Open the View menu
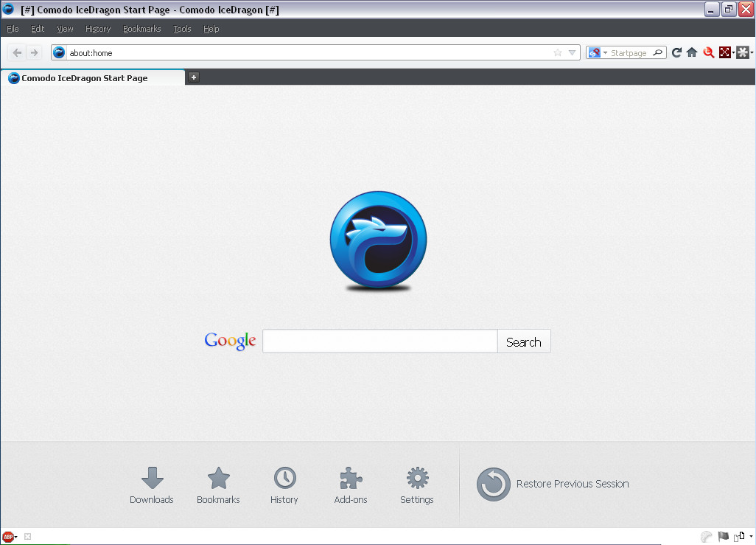Screen dimensions: 756x545 (x=65, y=29)
